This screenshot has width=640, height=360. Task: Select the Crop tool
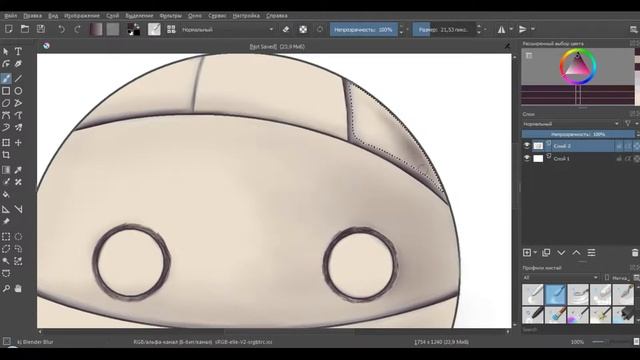point(6,155)
